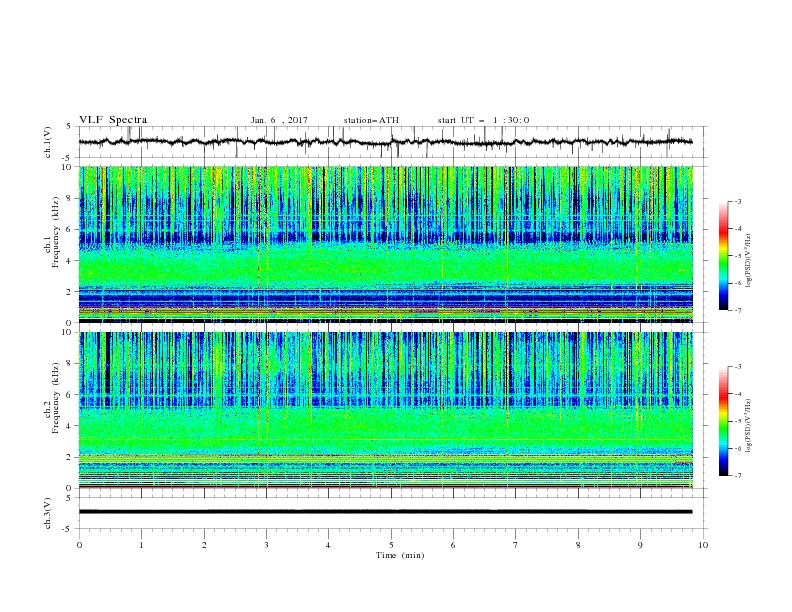This screenshot has width=792, height=612.
Task: Click time axis tick label "5"
Action: (x=391, y=545)
